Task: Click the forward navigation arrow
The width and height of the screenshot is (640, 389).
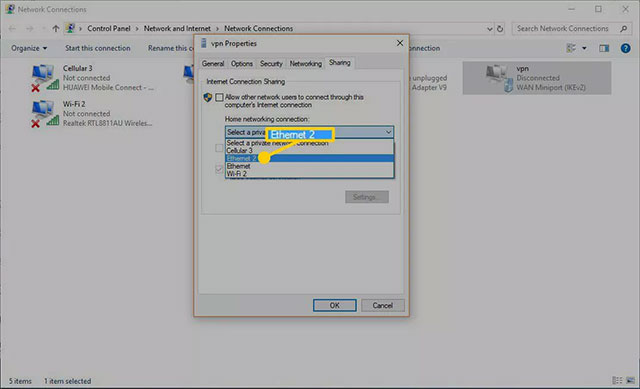Action: click(29, 29)
